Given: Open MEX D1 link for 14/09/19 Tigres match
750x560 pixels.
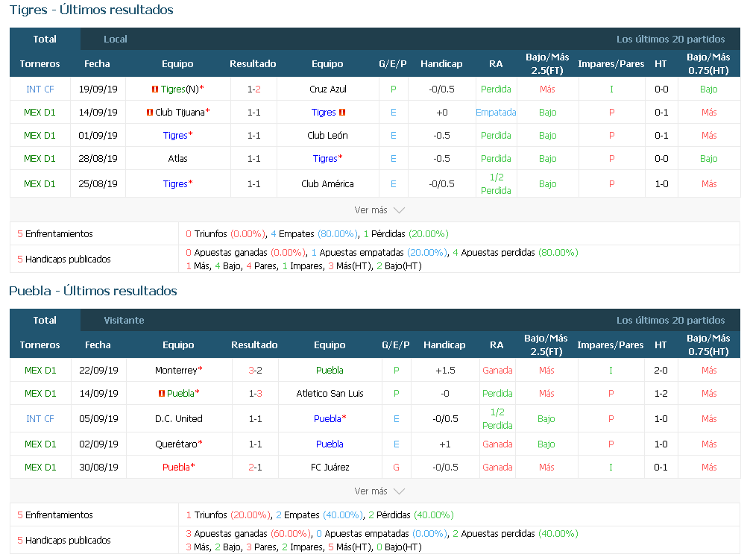Looking at the screenshot, I should coord(40,113).
